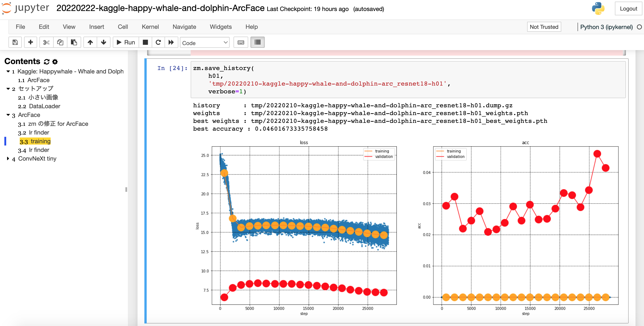This screenshot has height=326, width=644.
Task: Insert a new cell below using the plus icon
Action: click(x=30, y=42)
